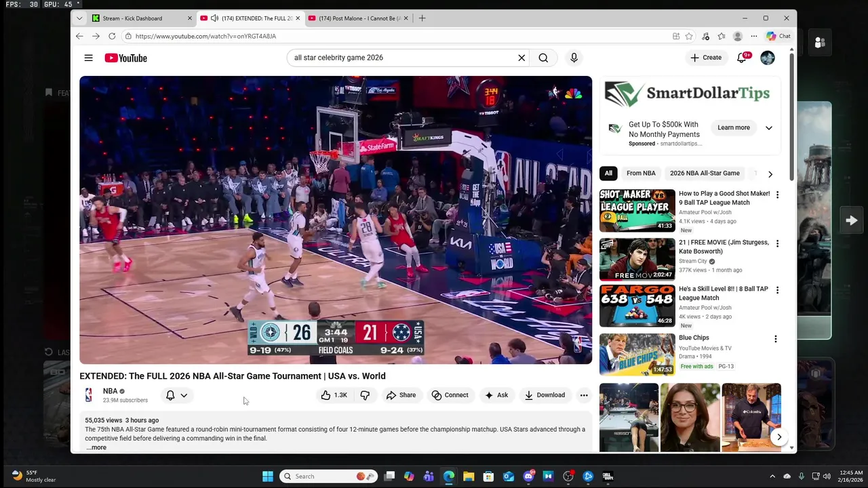Viewport: 868px width, 488px height.
Task: Open options for Shot Maker video
Action: [x=777, y=195]
